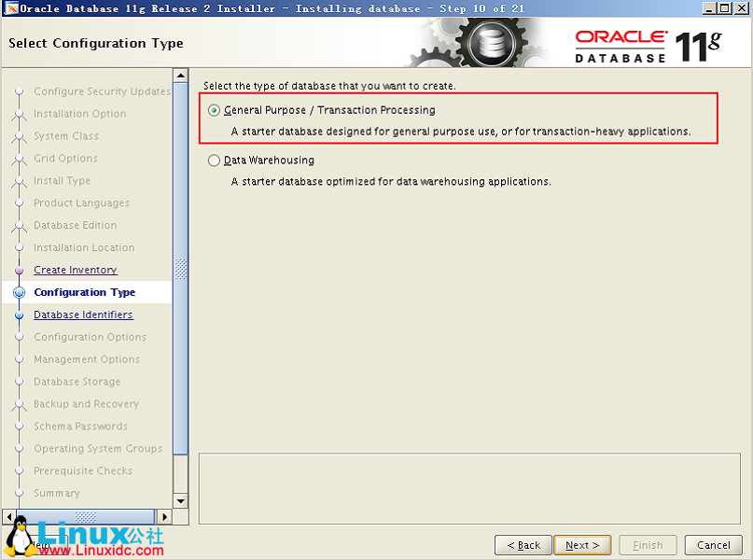Click the Next button
The width and height of the screenshot is (753, 560).
pyautogui.click(x=582, y=545)
